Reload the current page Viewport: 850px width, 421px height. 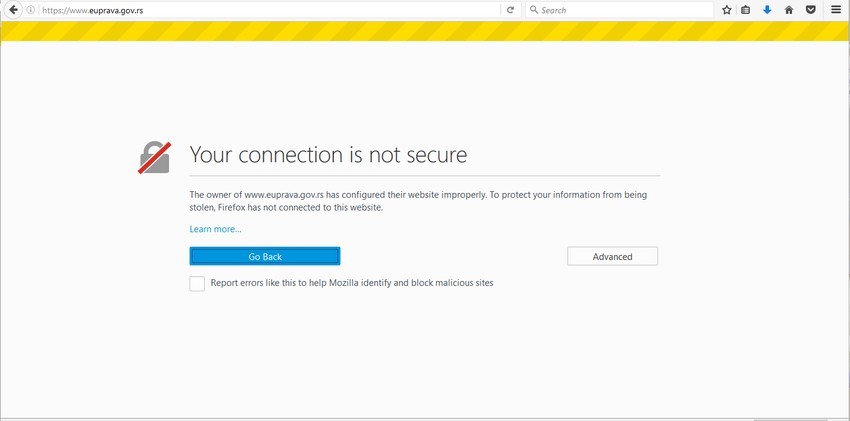click(510, 10)
